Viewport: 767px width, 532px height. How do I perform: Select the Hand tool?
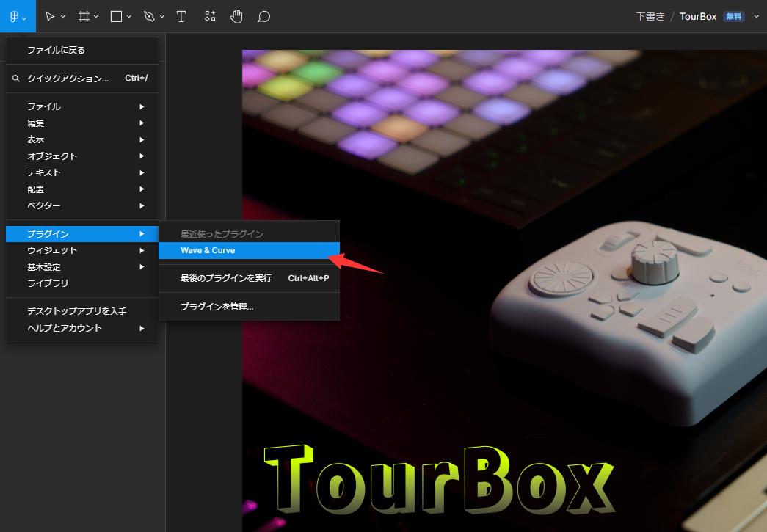pyautogui.click(x=236, y=17)
